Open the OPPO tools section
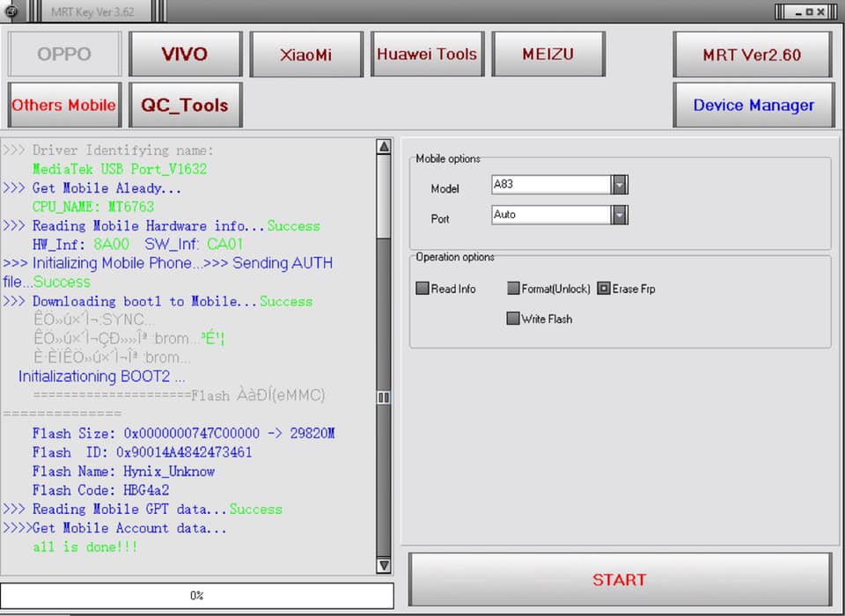845x616 pixels. pos(64,54)
